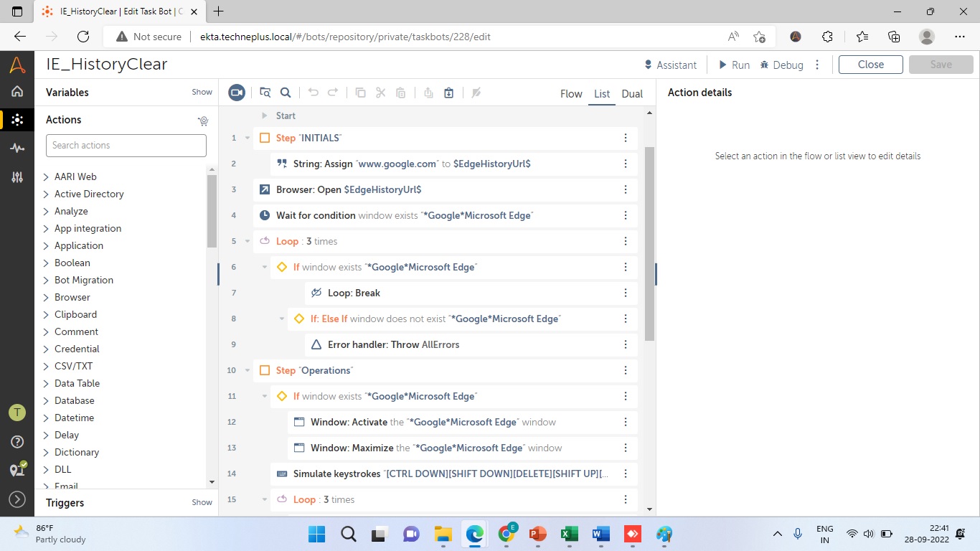This screenshot has width=980, height=551.
Task: Click the Run button
Action: (x=734, y=65)
